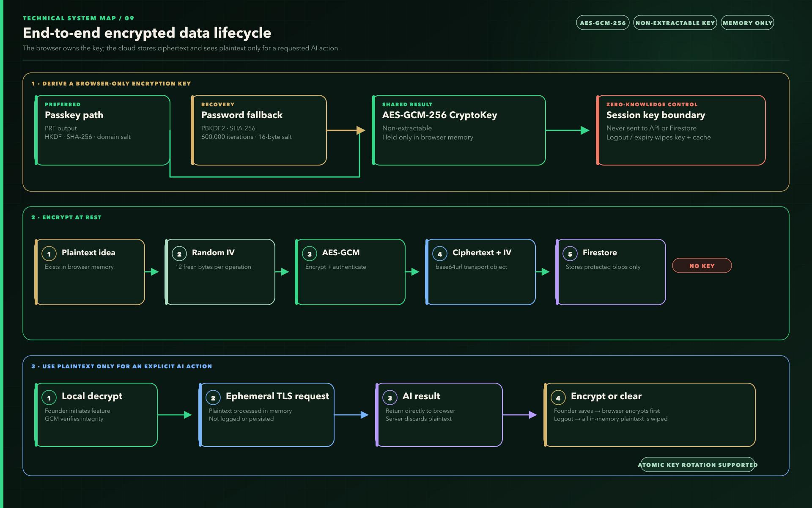812x508 pixels.
Task: Click 'base64url transport object' text
Action: [x=471, y=267]
